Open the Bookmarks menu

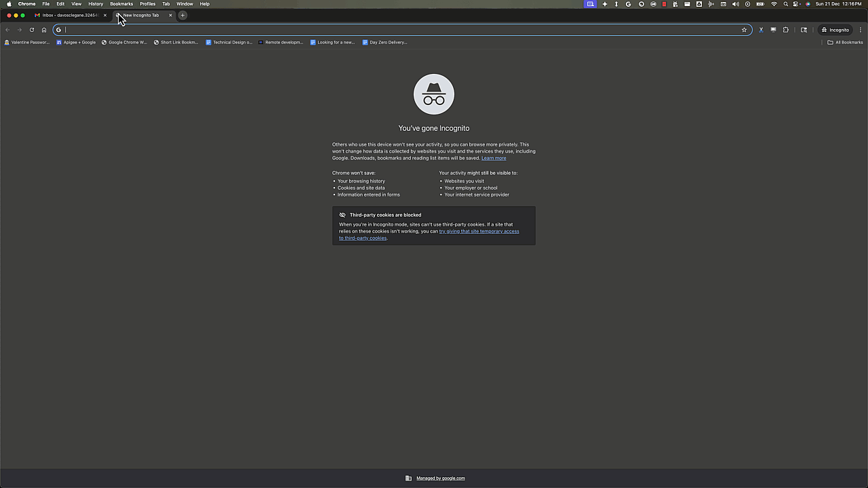coord(121,4)
